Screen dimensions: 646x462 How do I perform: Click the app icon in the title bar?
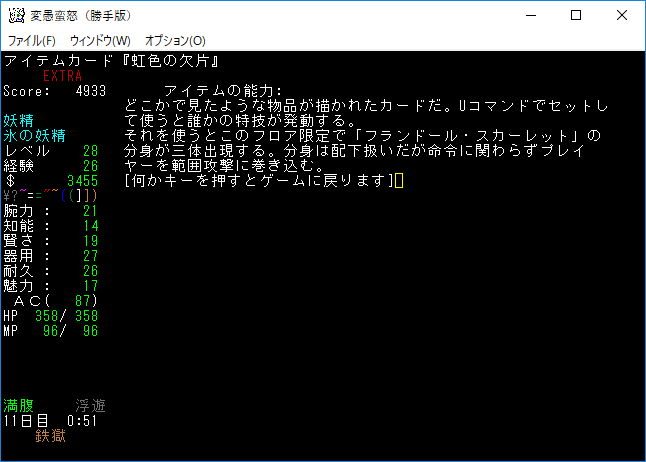coord(16,15)
